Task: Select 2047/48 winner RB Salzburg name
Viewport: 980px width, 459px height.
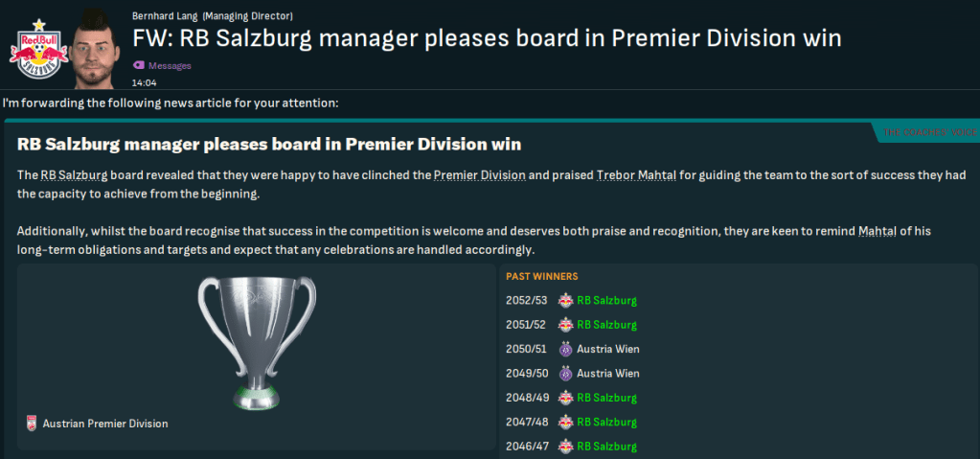Action: click(607, 422)
